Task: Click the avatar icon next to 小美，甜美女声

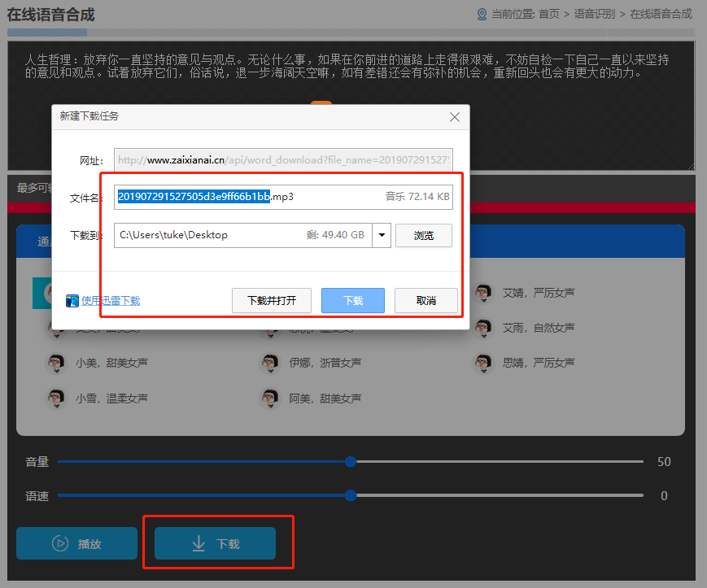Action: point(56,363)
